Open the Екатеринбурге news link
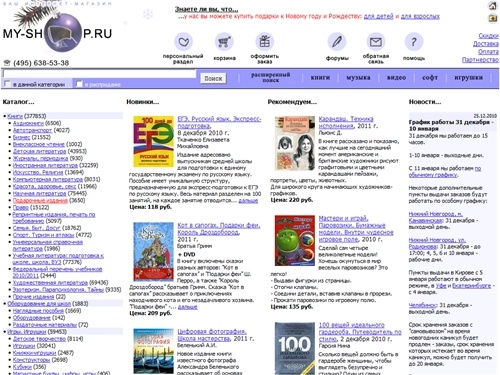The width and height of the screenshot is (500, 375). click(471, 286)
